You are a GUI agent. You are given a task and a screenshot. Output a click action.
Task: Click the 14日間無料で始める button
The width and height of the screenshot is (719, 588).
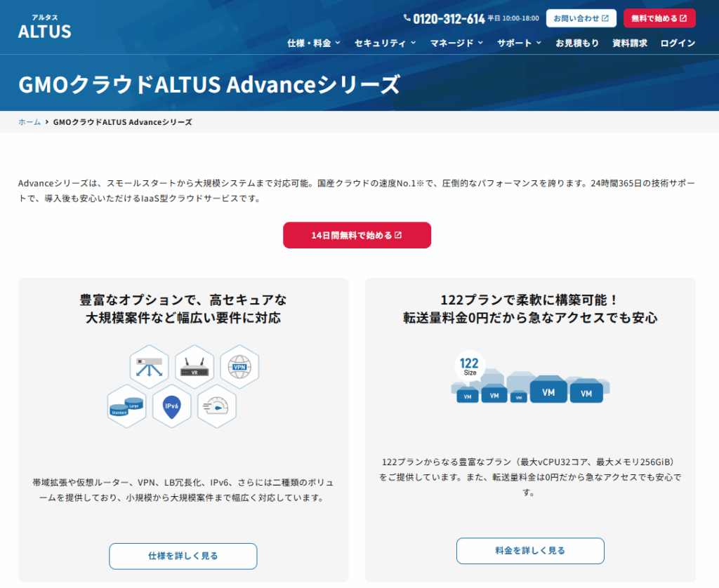(357, 235)
